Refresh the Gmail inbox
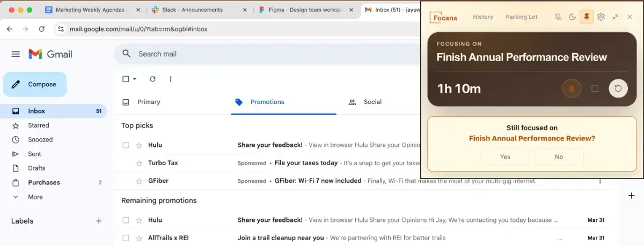Screen dimensions: 644x246 coord(152,79)
